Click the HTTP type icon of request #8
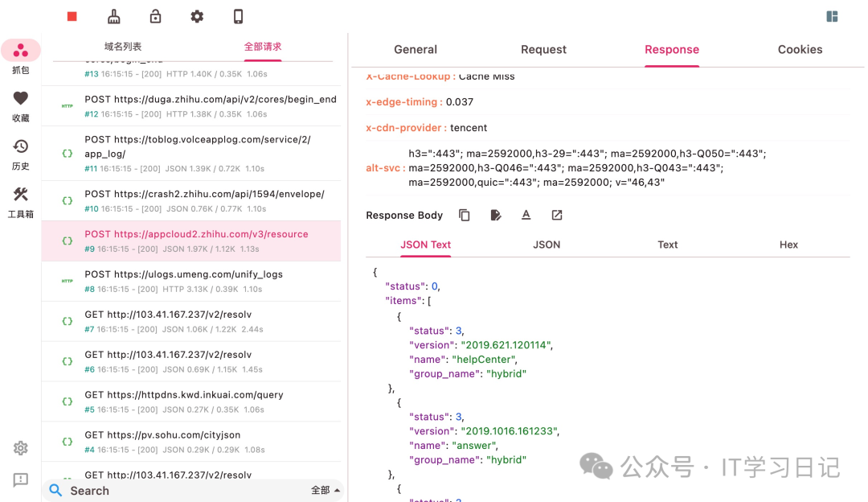The width and height of the screenshot is (868, 502). (x=67, y=281)
